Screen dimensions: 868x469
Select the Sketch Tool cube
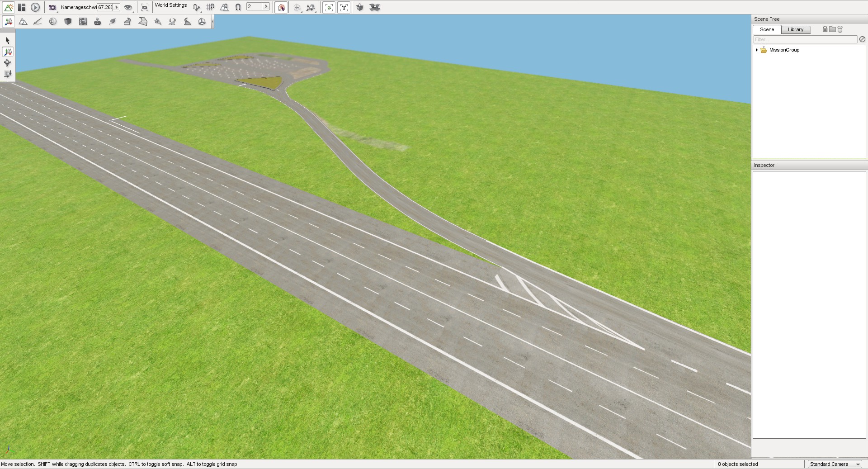pyautogui.click(x=68, y=22)
